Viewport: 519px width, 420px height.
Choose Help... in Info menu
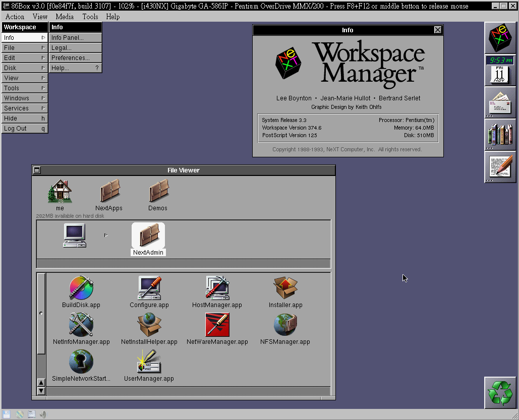click(x=76, y=68)
